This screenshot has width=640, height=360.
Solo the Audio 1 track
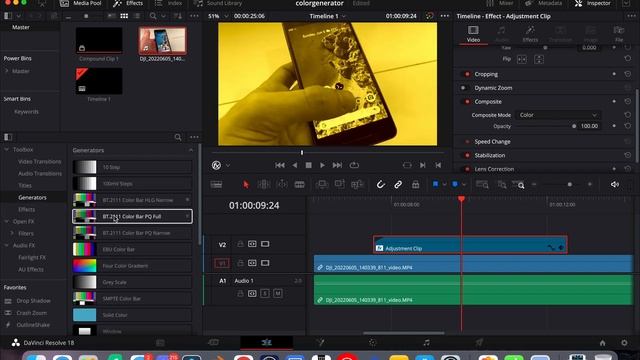click(x=265, y=293)
